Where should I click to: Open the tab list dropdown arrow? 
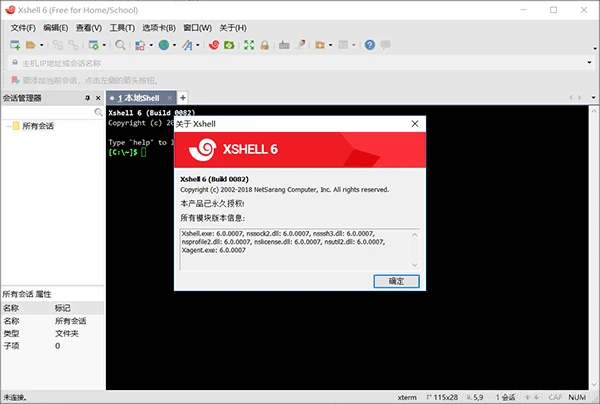click(x=593, y=98)
